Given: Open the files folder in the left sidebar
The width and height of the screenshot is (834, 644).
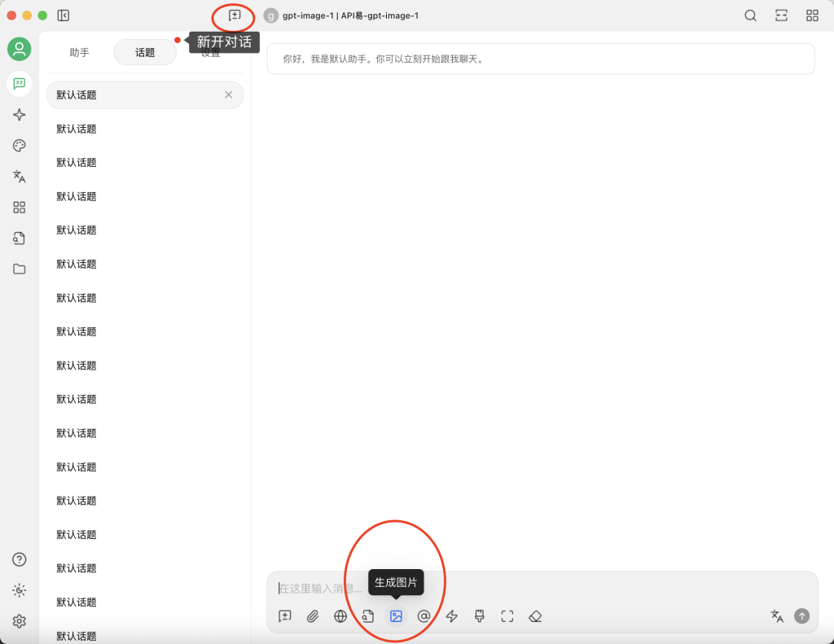Looking at the screenshot, I should [20, 269].
